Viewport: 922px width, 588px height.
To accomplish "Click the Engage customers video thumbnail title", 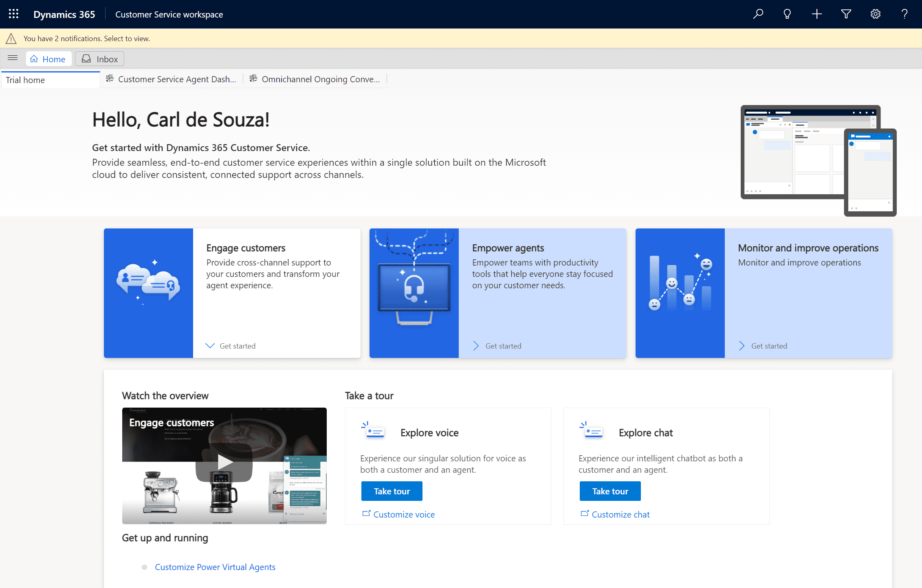I will [x=172, y=423].
